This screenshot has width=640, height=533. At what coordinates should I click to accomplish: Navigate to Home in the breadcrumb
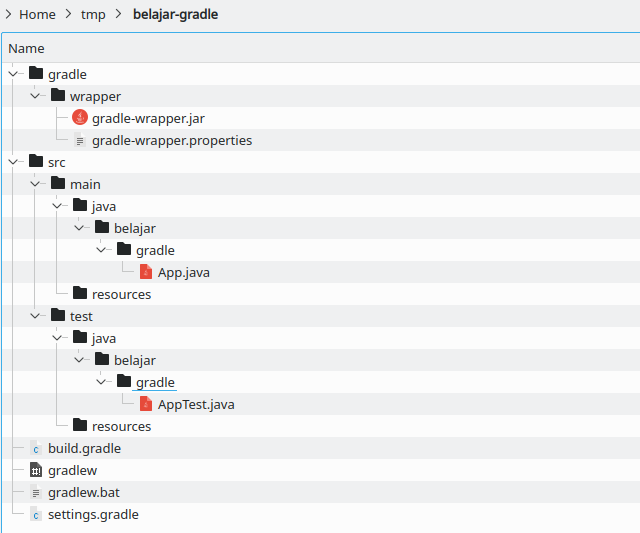click(37, 14)
